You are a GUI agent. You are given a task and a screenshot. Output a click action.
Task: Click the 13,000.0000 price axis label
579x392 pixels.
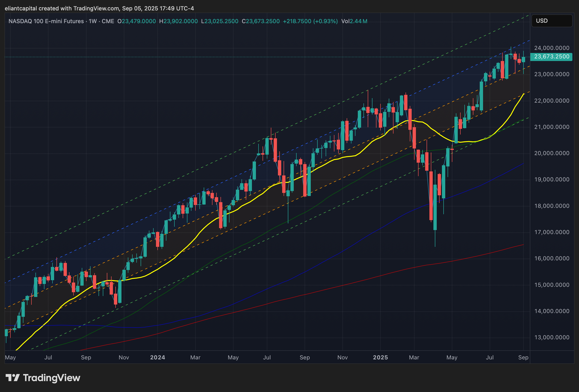pos(552,337)
